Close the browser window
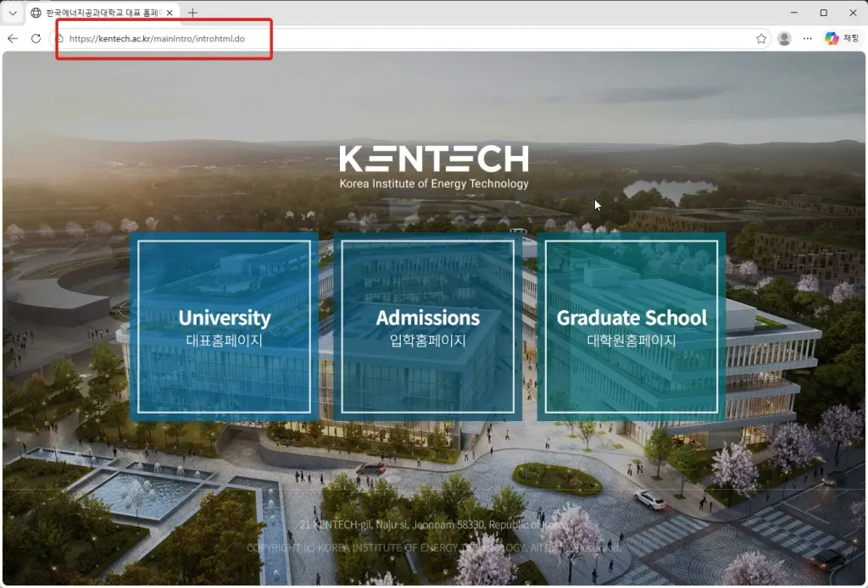 tap(853, 12)
